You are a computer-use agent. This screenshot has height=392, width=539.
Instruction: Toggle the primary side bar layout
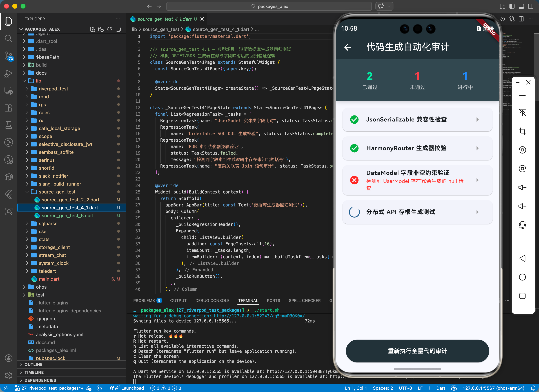pyautogui.click(x=512, y=6)
